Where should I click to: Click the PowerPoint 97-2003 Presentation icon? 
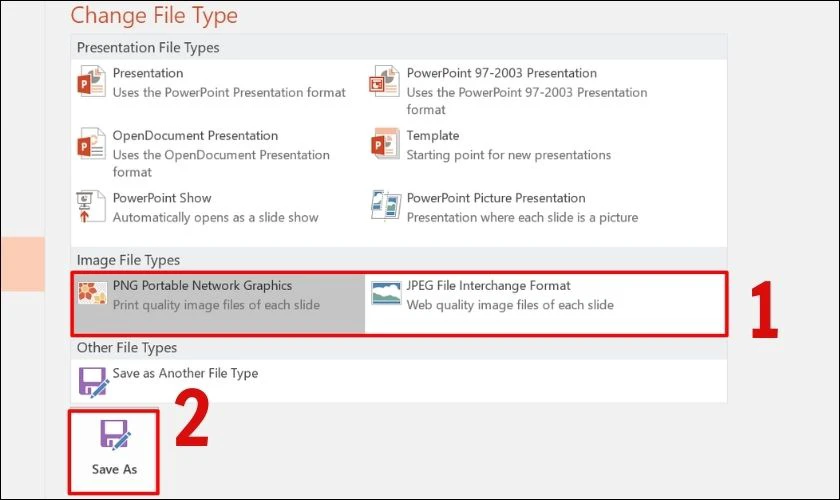pyautogui.click(x=385, y=81)
